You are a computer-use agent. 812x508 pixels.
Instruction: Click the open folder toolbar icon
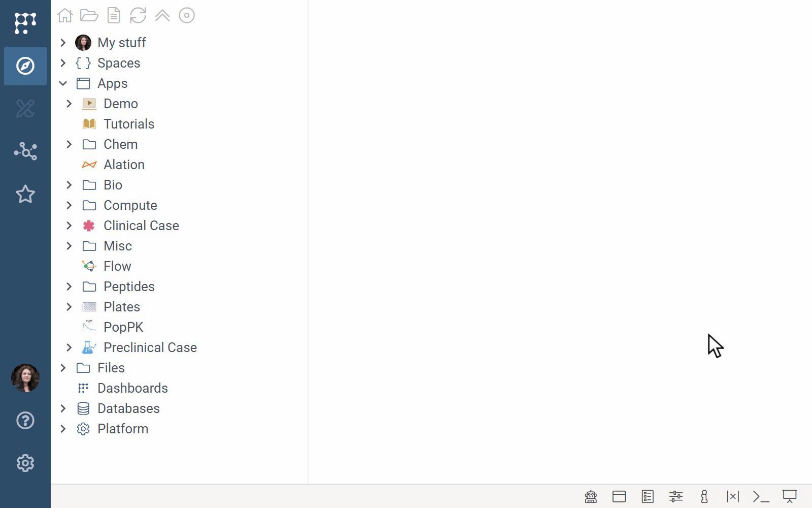[x=89, y=15]
